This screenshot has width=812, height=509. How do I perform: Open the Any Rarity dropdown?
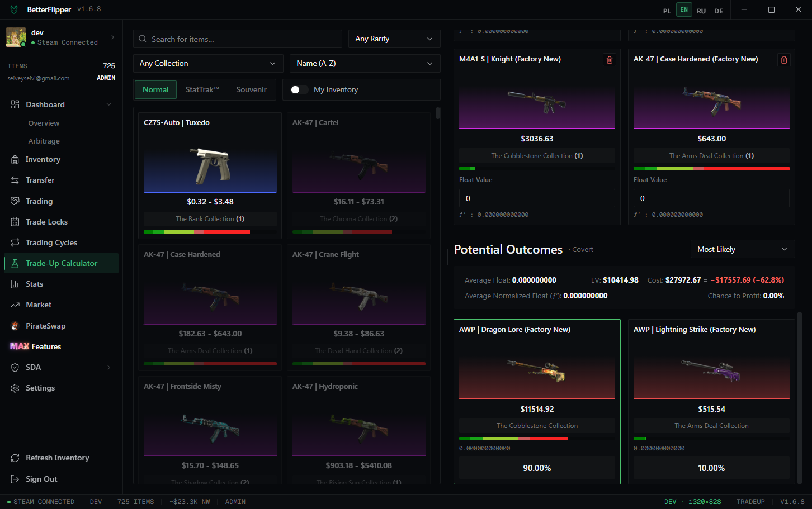tap(394, 39)
